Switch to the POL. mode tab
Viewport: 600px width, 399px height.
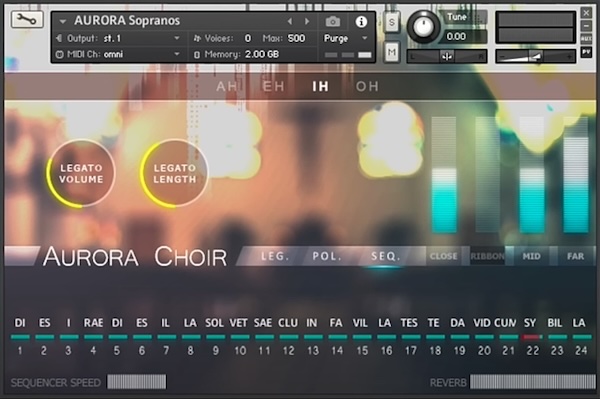tap(327, 256)
